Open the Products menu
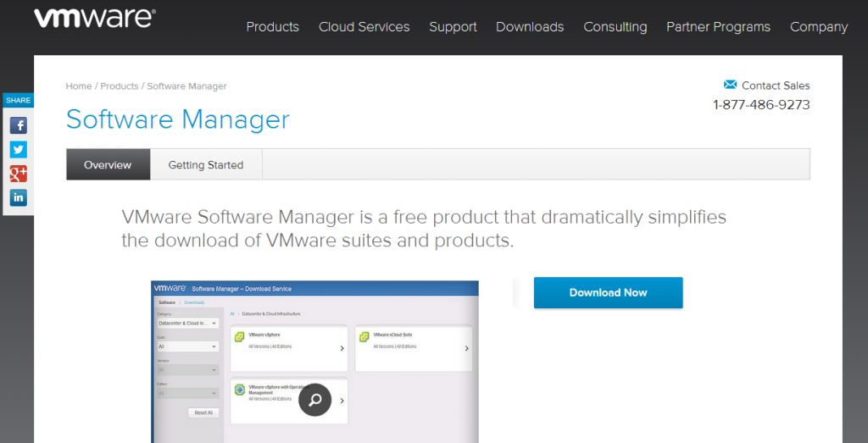This screenshot has width=868, height=443. click(x=272, y=26)
